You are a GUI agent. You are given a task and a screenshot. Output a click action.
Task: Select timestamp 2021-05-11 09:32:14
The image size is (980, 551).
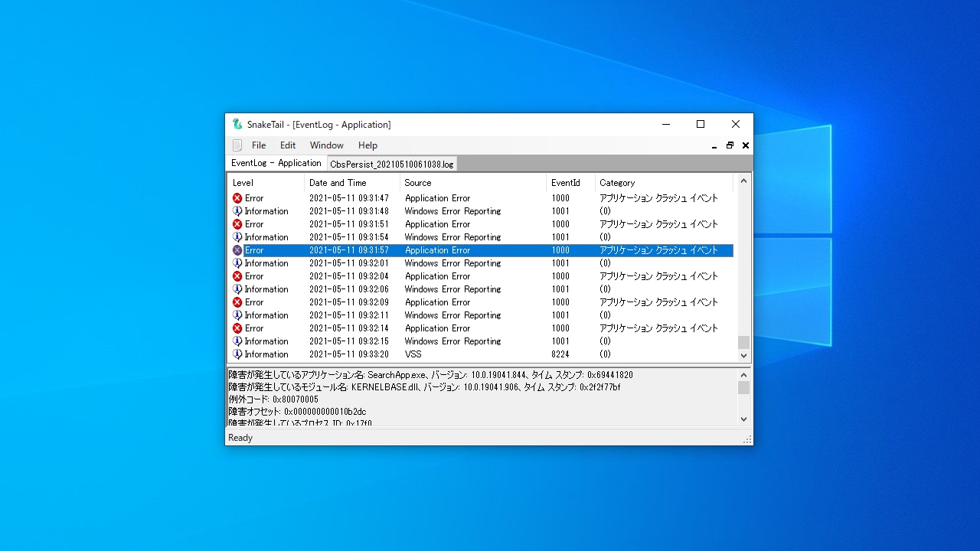349,328
